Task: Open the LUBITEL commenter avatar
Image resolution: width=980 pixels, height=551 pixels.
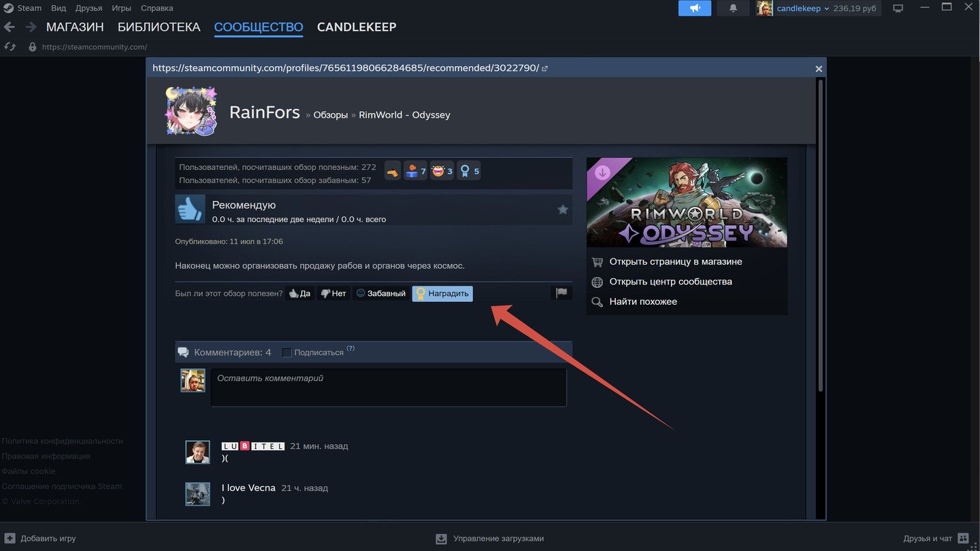Action: pos(197,452)
